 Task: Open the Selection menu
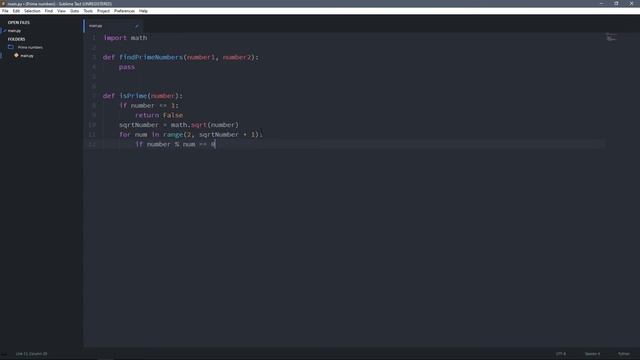(x=32, y=11)
